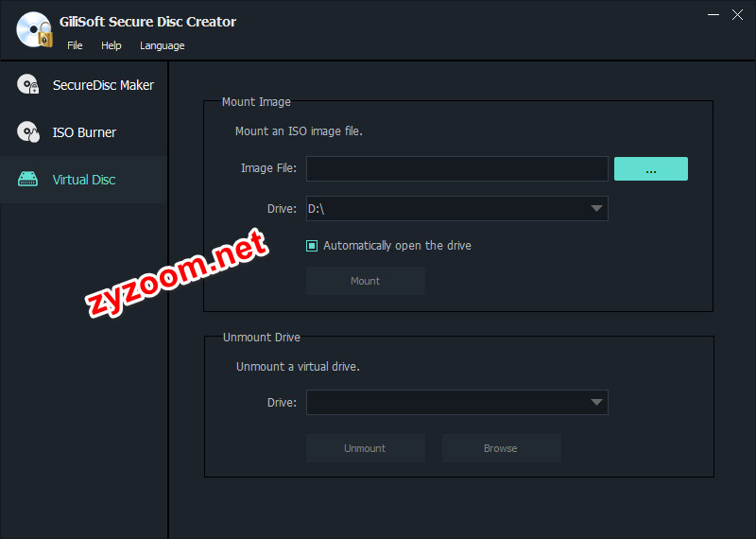Screen dimensions: 756x539
Task: Click the Unmount button
Action: pos(366,448)
